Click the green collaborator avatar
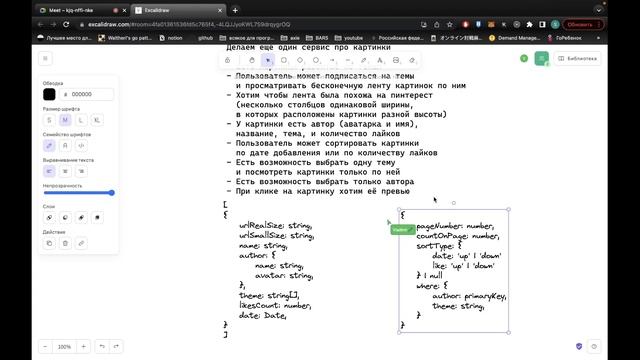640x360 pixels. click(x=524, y=59)
